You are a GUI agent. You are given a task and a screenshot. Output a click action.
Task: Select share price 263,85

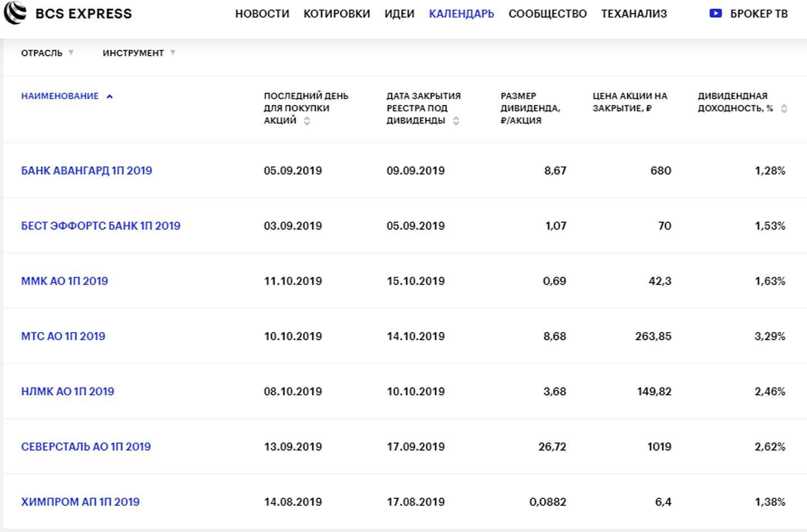pos(653,336)
